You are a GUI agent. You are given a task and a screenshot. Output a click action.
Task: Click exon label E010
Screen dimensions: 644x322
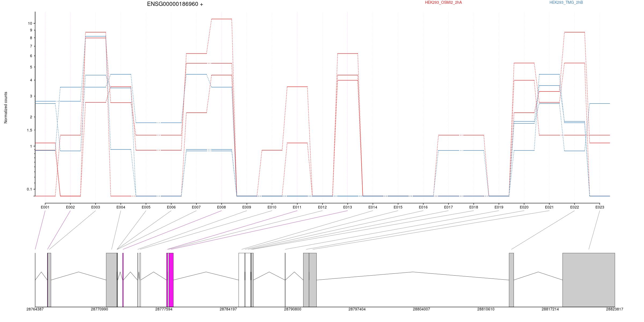pos(272,207)
